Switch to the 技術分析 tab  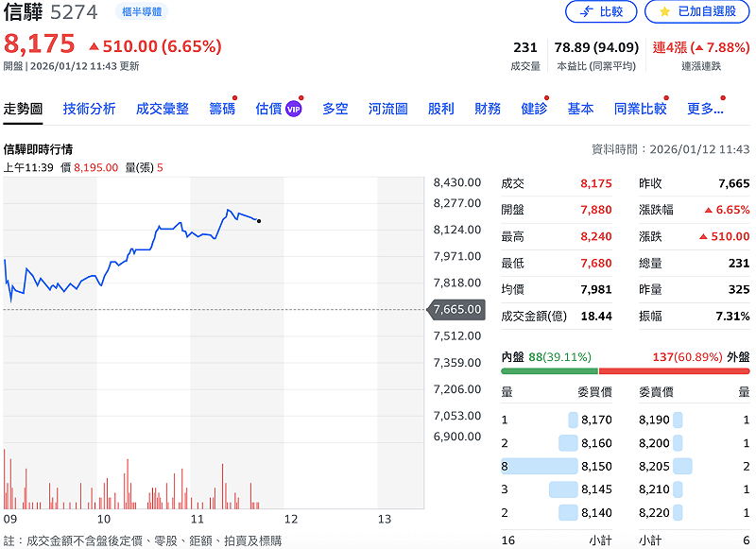click(90, 109)
